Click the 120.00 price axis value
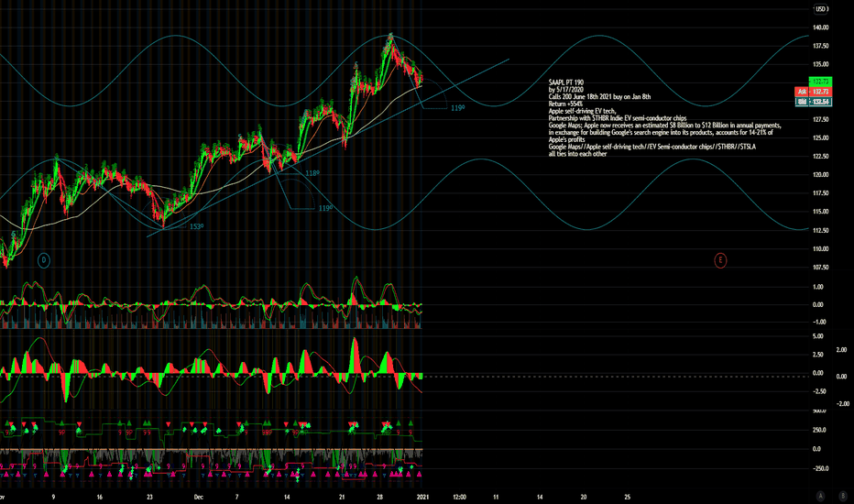The height and width of the screenshot is (504, 854). pos(821,175)
